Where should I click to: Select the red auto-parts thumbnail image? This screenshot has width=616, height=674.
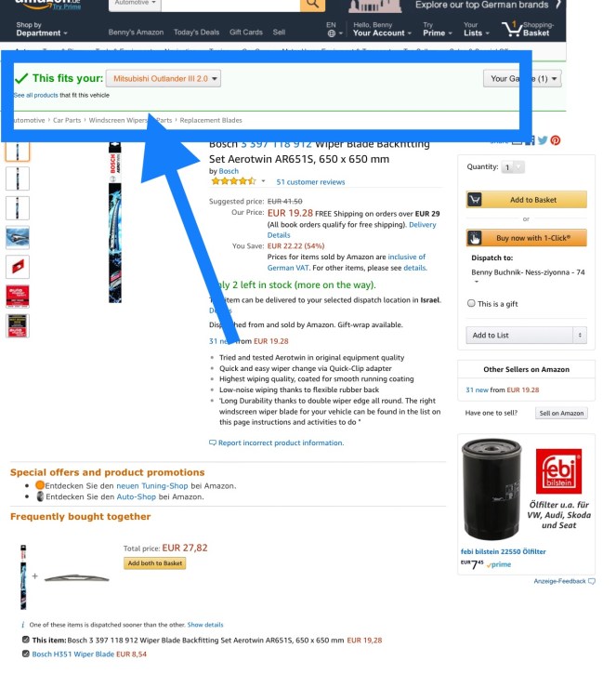click(18, 297)
